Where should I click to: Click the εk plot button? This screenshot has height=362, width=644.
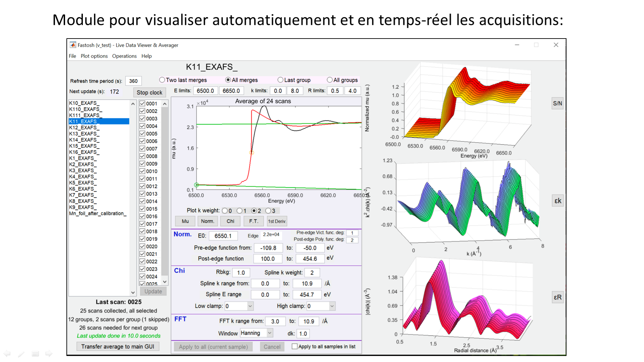point(557,201)
